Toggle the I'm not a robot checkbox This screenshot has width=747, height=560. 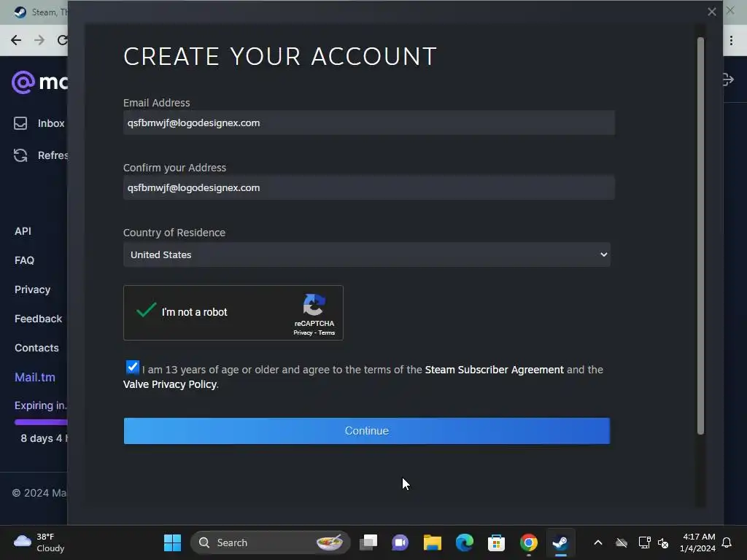(x=146, y=311)
